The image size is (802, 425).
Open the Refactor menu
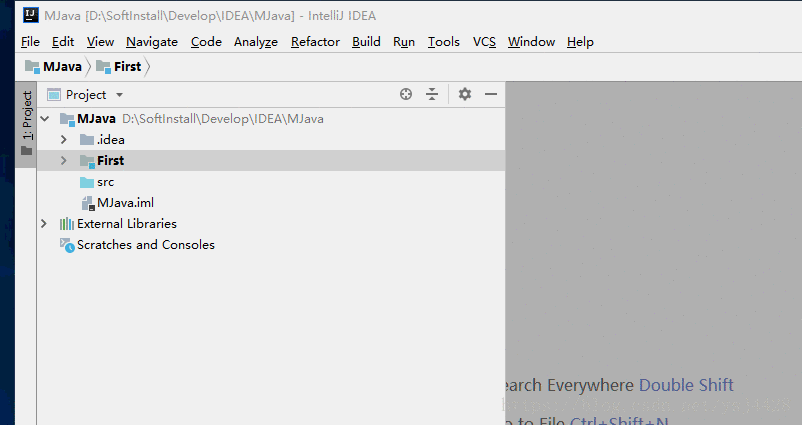(x=315, y=42)
